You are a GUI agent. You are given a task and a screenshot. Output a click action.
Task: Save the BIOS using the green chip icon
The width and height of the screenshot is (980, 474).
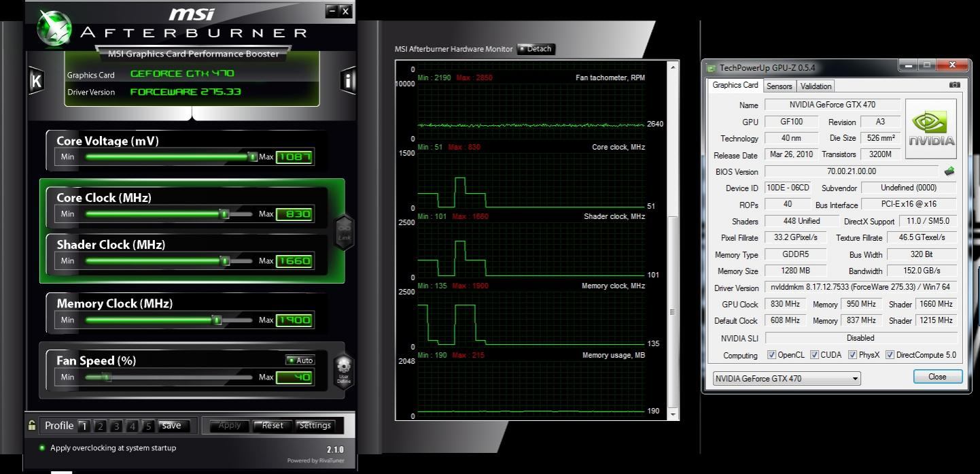(x=949, y=171)
